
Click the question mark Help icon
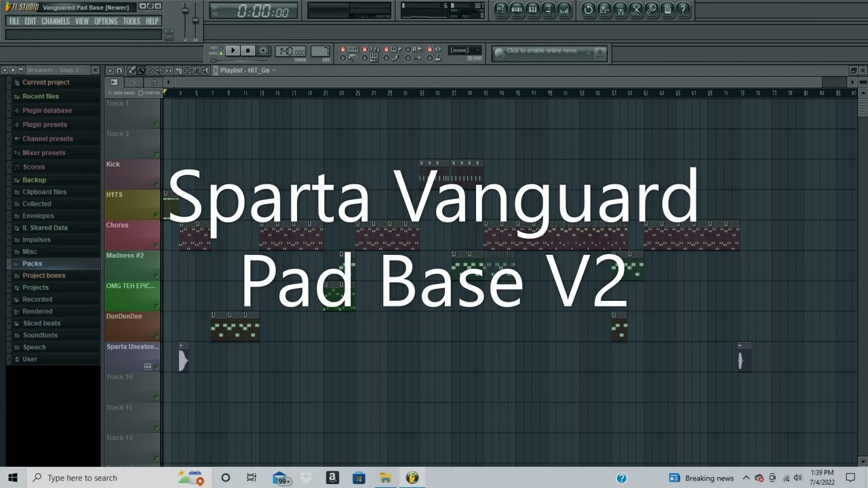(x=683, y=9)
